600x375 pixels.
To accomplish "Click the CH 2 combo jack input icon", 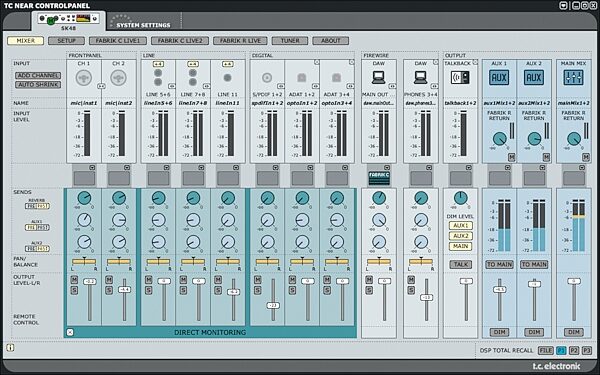I will (118, 78).
